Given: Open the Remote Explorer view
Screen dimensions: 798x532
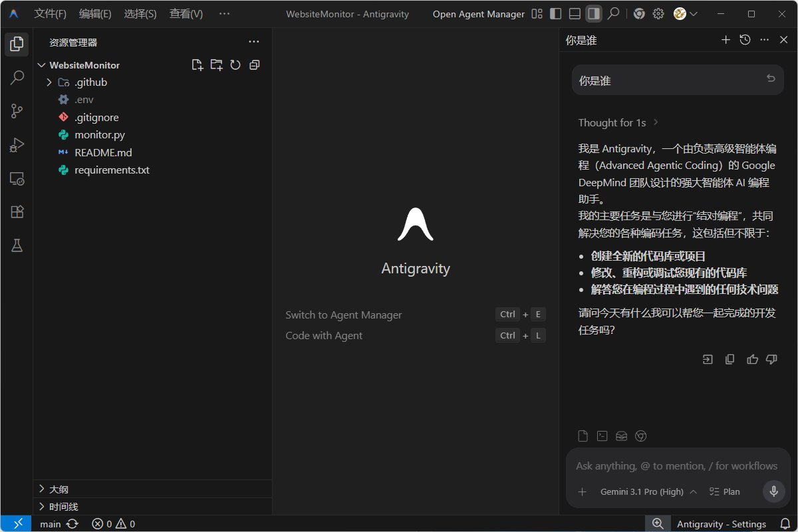Looking at the screenshot, I should click(x=17, y=178).
